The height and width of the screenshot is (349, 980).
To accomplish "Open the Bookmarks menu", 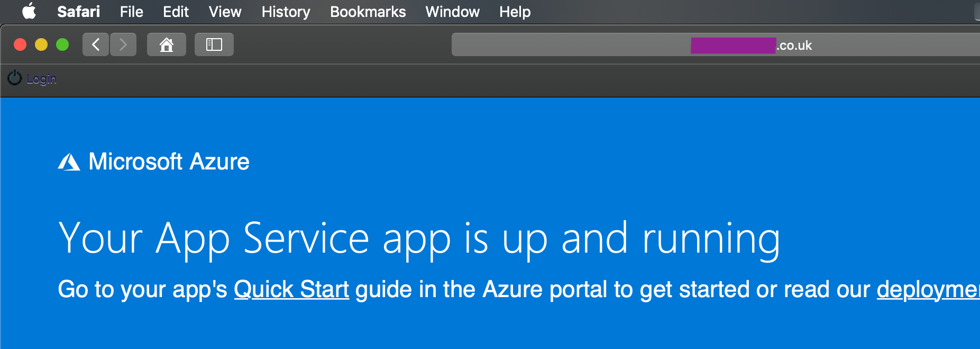I will (x=368, y=12).
